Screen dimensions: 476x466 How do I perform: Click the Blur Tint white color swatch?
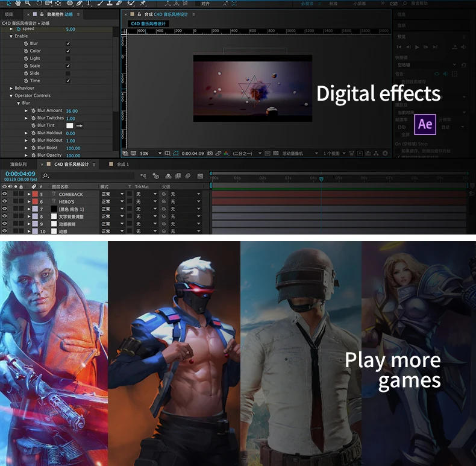click(69, 125)
